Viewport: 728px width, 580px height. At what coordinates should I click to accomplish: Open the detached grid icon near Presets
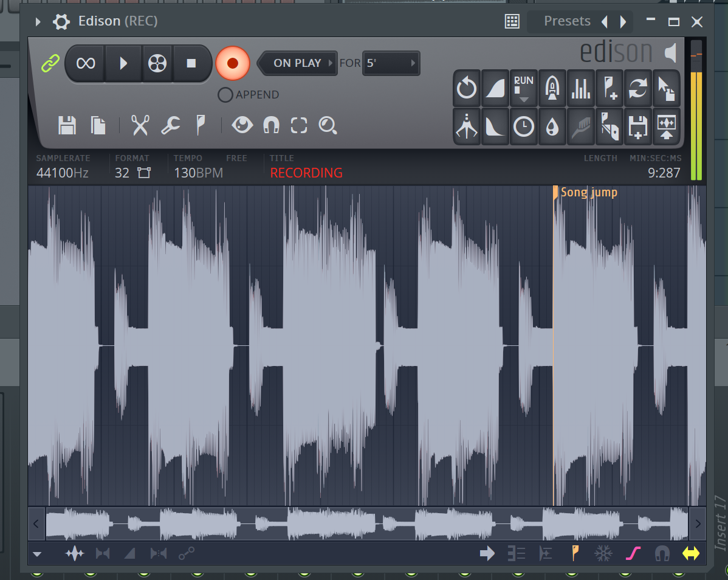pyautogui.click(x=512, y=21)
